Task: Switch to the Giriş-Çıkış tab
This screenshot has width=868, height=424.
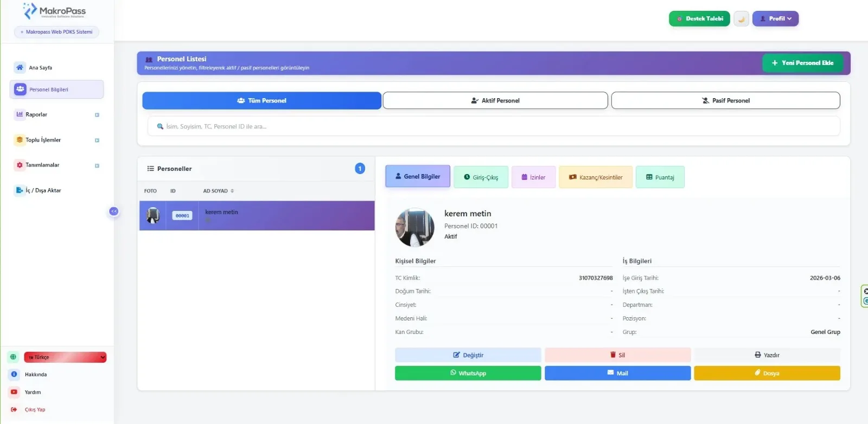Action: pos(481,177)
